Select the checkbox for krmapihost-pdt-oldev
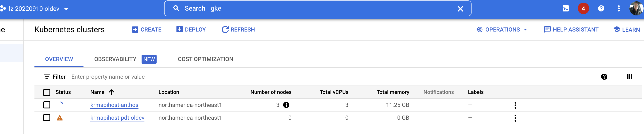644x134 pixels. click(47, 118)
